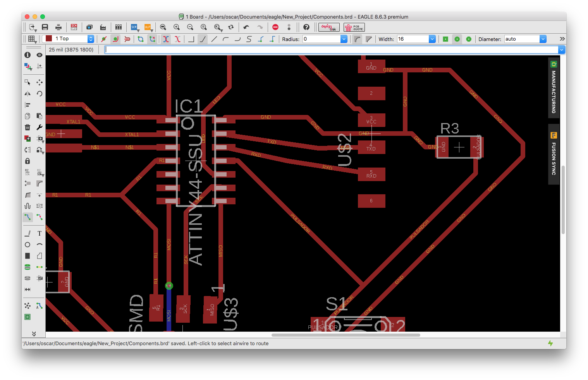588x380 pixels.
Task: Select the Text tool
Action: (39, 233)
